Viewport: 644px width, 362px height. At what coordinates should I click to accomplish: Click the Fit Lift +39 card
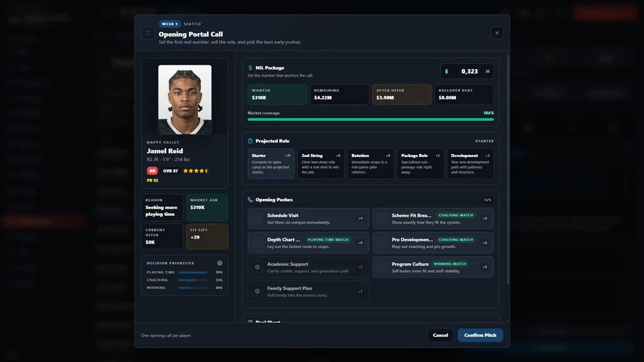(207, 236)
